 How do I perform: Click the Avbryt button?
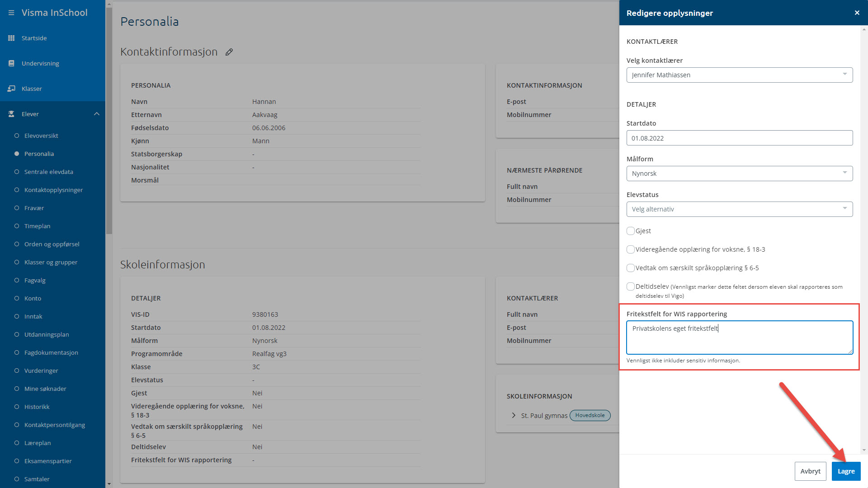810,471
